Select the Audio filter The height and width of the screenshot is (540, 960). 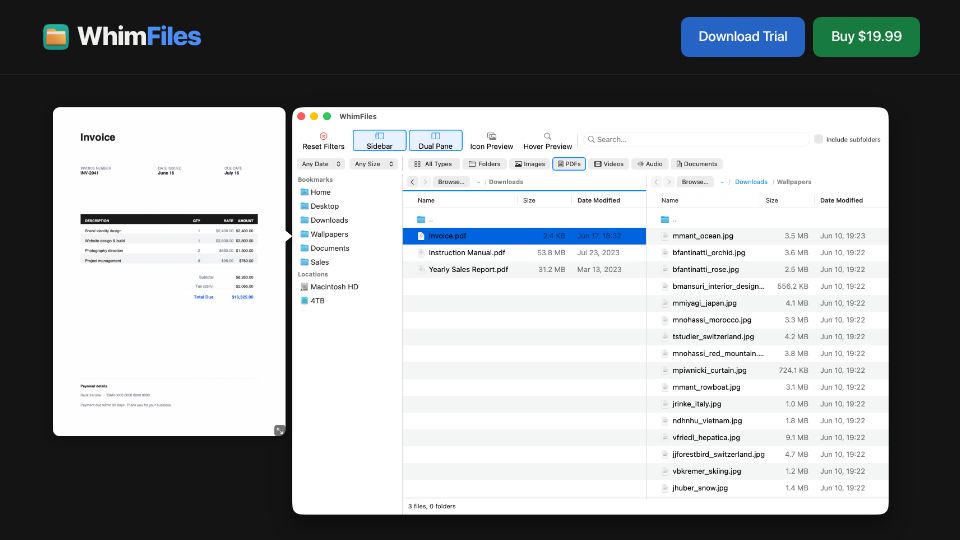(650, 164)
